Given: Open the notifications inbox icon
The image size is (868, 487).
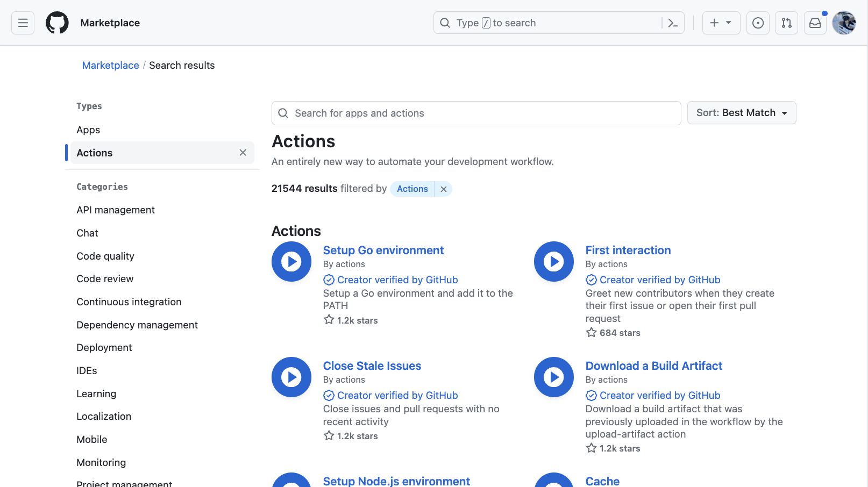Looking at the screenshot, I should pos(815,23).
